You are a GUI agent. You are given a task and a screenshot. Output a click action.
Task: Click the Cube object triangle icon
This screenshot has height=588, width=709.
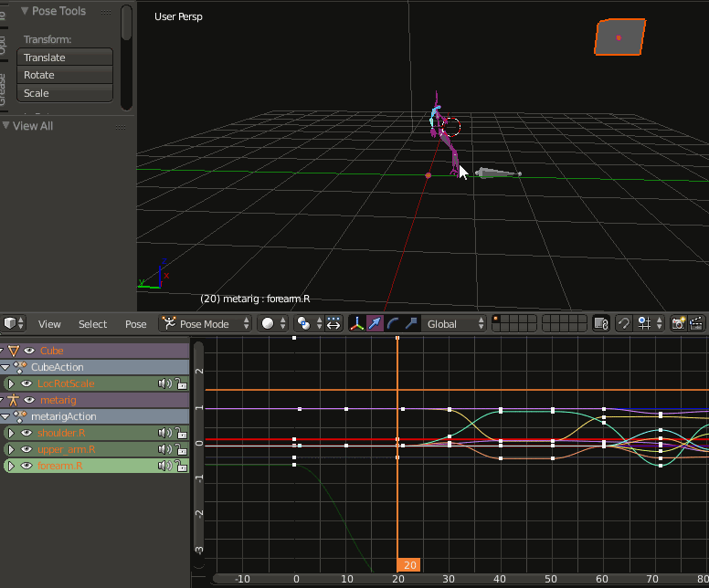point(14,351)
